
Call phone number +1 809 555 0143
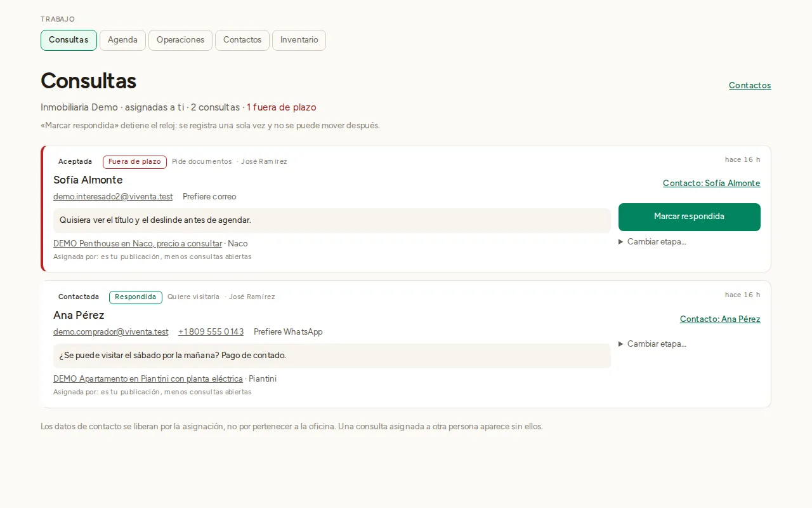211,332
